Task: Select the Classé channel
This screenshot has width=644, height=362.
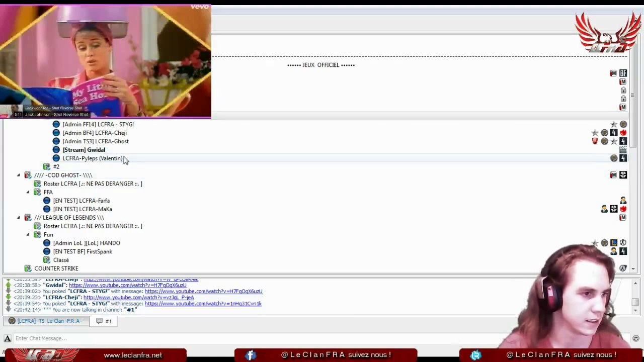Action: [61, 260]
